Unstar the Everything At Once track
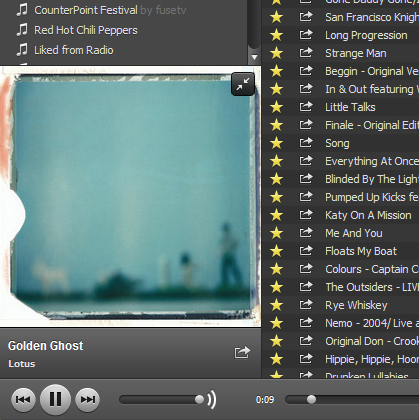Screen dimensions: 419x420 (277, 161)
